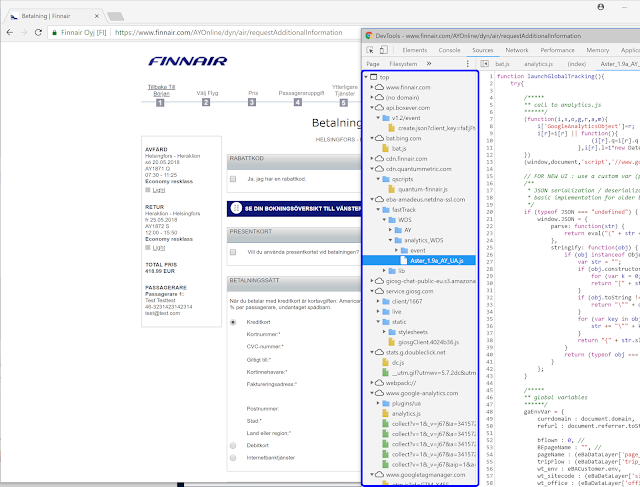Click Tillbaka Till Början link
This screenshot has width=640, height=487.
coord(161,90)
